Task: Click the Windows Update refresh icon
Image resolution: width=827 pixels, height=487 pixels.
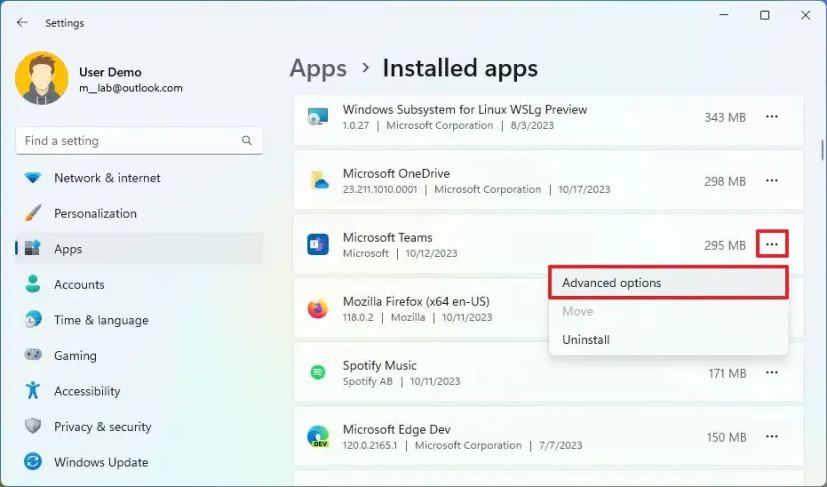Action: [33, 462]
